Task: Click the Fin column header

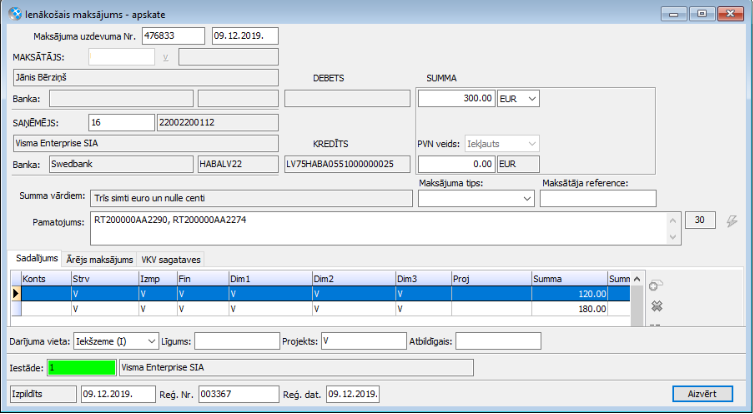Action: tap(203, 279)
